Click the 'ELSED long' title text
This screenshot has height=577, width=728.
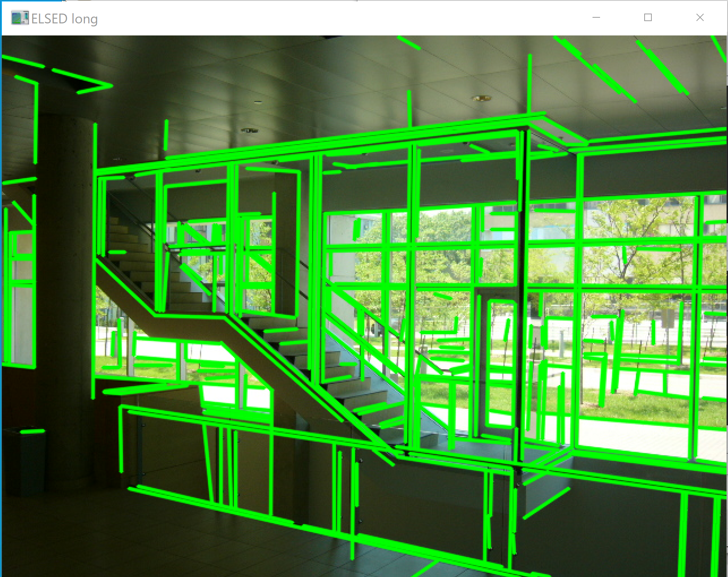[x=65, y=18]
